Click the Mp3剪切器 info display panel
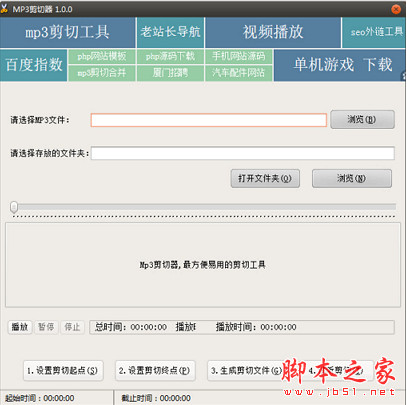The width and height of the screenshot is (407, 405). (203, 265)
